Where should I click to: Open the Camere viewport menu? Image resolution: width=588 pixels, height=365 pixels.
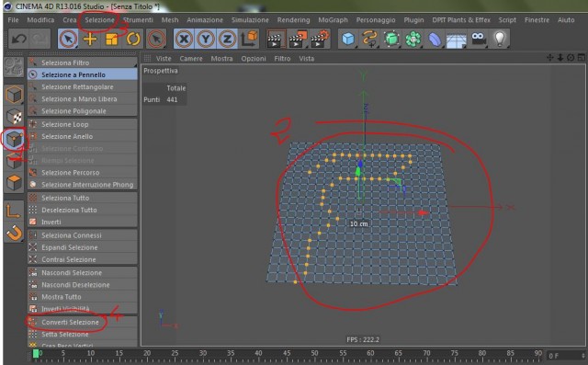(x=191, y=59)
